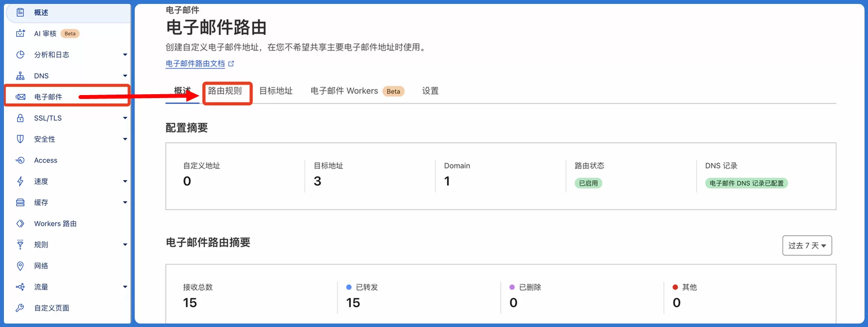Switch to the 目标地址 tab
868x327 pixels.
coord(276,91)
